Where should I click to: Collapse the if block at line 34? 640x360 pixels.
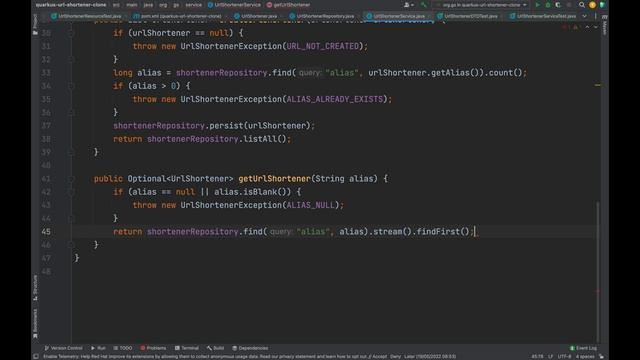coord(71,86)
